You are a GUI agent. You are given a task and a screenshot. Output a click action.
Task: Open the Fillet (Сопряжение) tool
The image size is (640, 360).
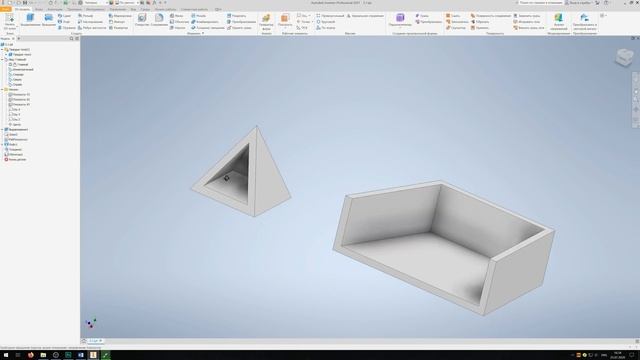[159, 20]
